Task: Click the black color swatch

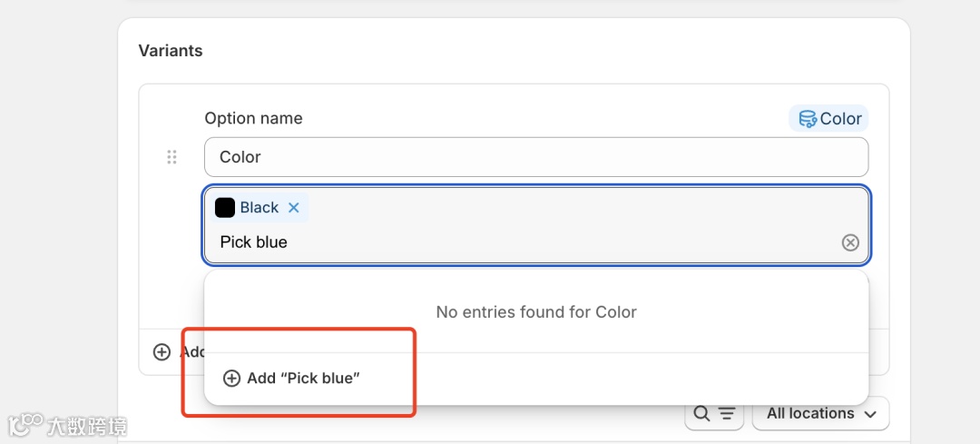Action: click(225, 208)
